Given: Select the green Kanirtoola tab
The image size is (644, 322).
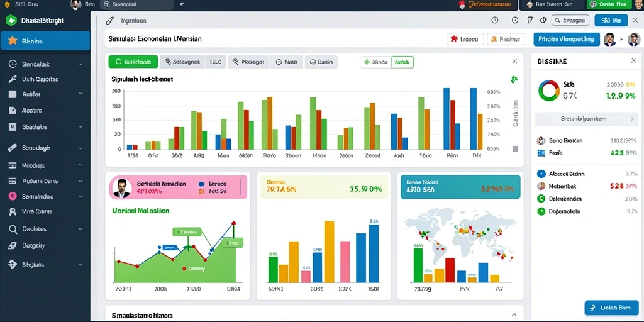Looking at the screenshot, I should coord(133,62).
